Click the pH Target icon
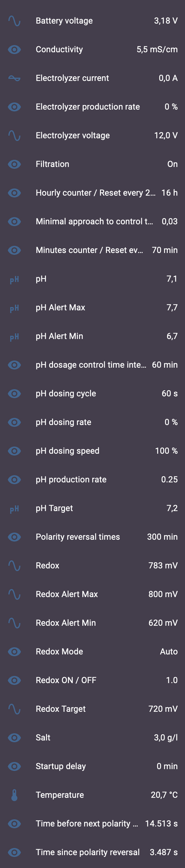 [x=14, y=508]
